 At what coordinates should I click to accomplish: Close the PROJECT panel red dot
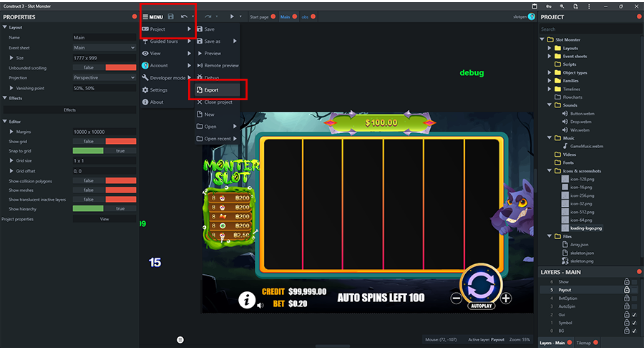[639, 16]
